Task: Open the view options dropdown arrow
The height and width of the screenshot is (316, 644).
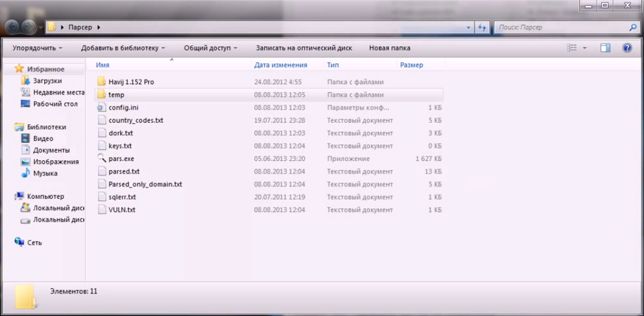Action: (585, 48)
